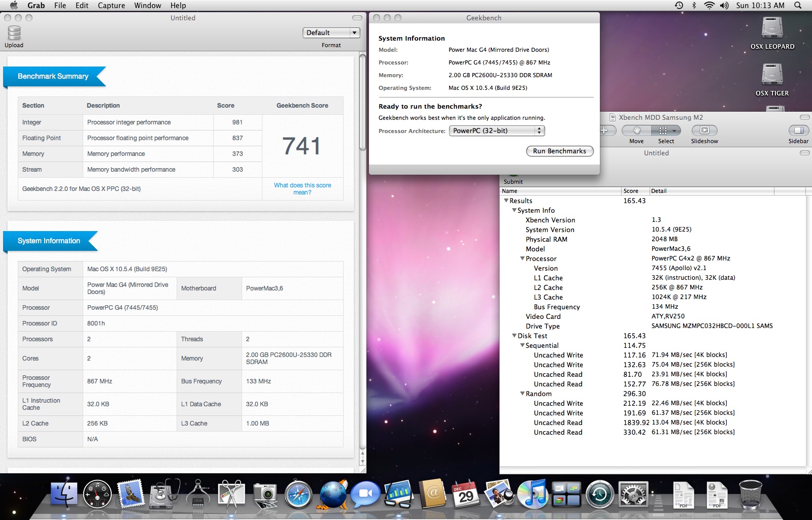
Task: Open iChat from the Dock
Action: [x=366, y=494]
